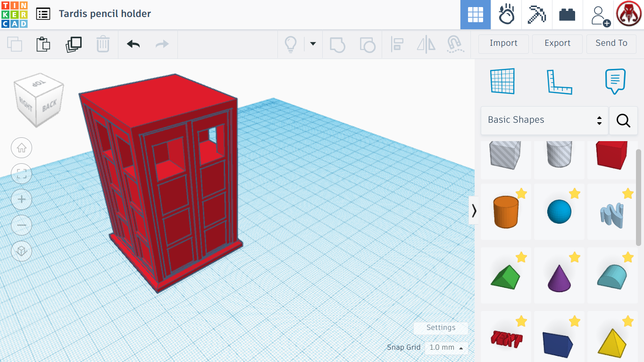The width and height of the screenshot is (644, 362).
Task: Toggle orthographic perspective view cube icon
Action: (x=21, y=251)
